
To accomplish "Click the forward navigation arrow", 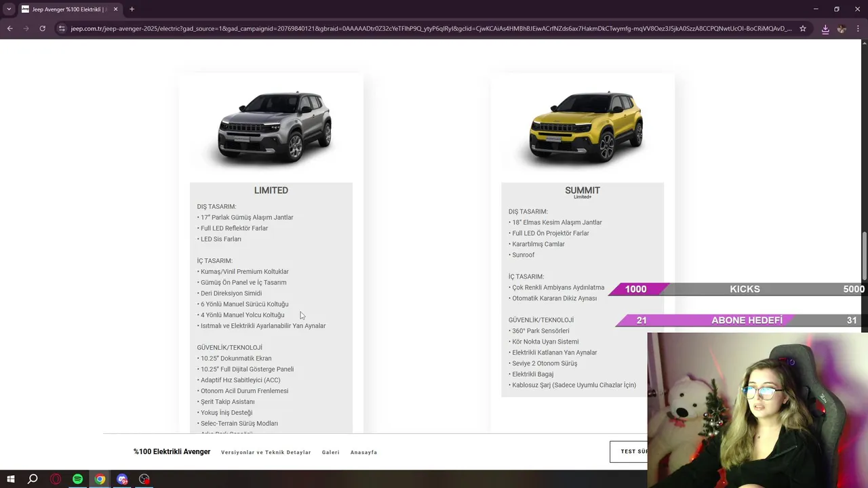I will point(26,28).
